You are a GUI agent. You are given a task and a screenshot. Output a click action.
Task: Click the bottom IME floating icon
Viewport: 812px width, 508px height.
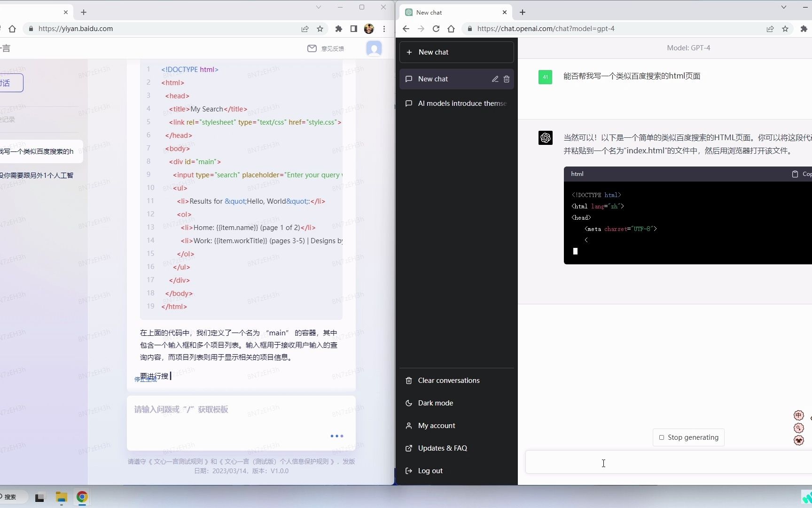coord(798,440)
